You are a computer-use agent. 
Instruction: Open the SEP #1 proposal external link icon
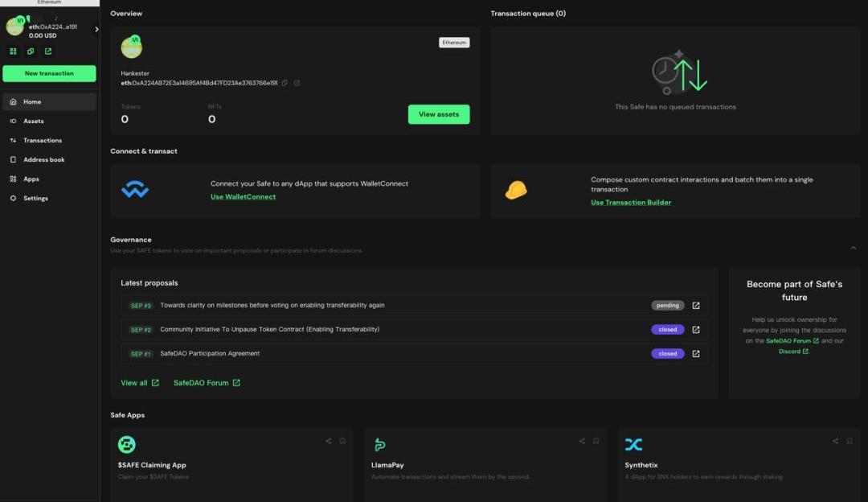696,353
